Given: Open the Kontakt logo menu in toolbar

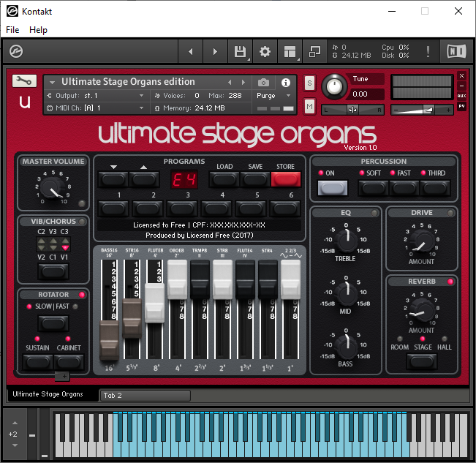Looking at the screenshot, I should click(16, 51).
